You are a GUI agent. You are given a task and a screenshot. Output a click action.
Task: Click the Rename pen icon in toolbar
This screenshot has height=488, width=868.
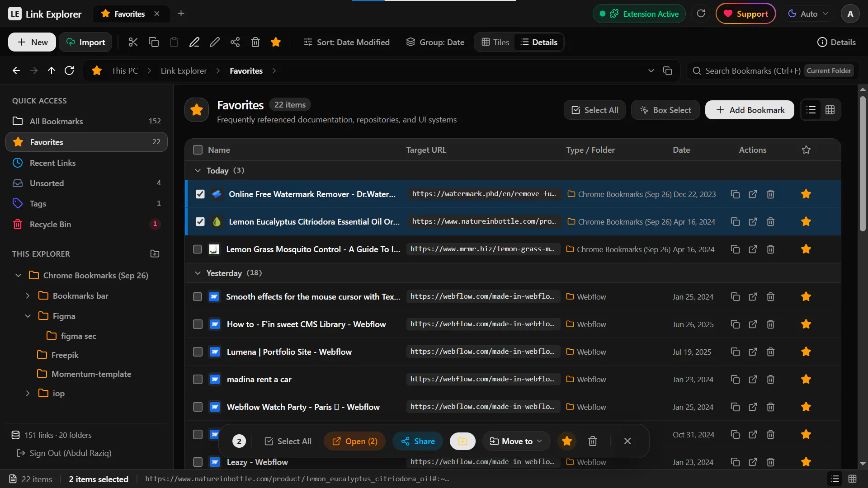194,42
